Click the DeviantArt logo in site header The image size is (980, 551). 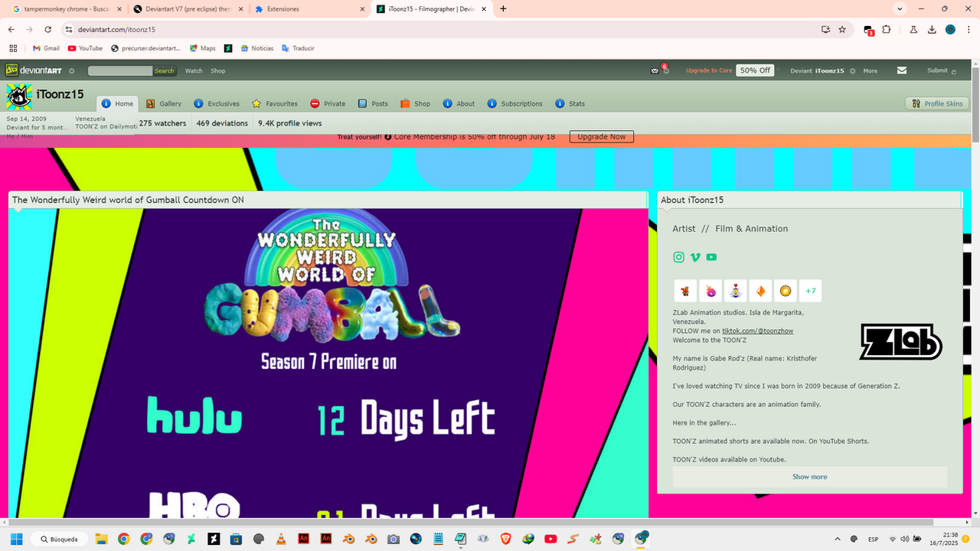click(34, 70)
